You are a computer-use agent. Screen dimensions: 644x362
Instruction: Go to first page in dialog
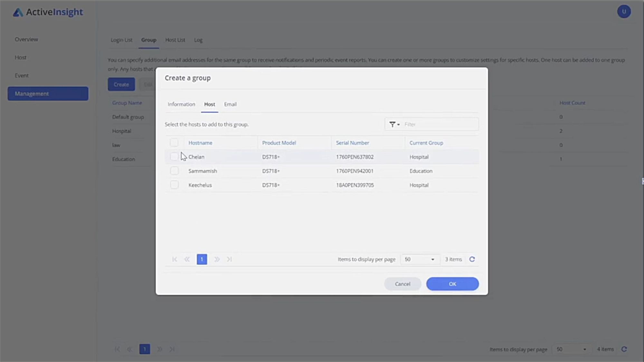pyautogui.click(x=175, y=259)
